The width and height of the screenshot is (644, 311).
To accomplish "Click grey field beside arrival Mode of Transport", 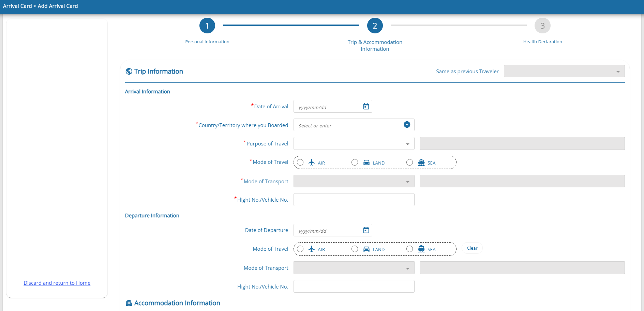I will coord(522,181).
